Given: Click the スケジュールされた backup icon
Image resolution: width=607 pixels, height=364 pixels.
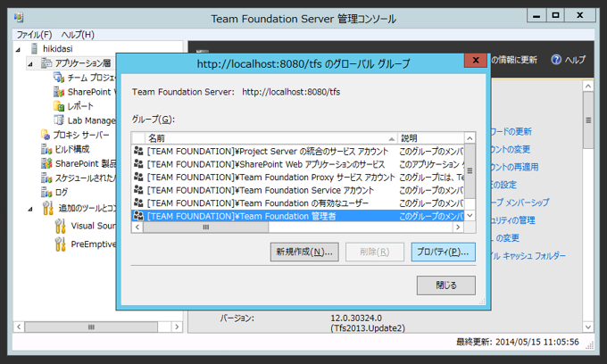Looking at the screenshot, I should tap(46, 178).
